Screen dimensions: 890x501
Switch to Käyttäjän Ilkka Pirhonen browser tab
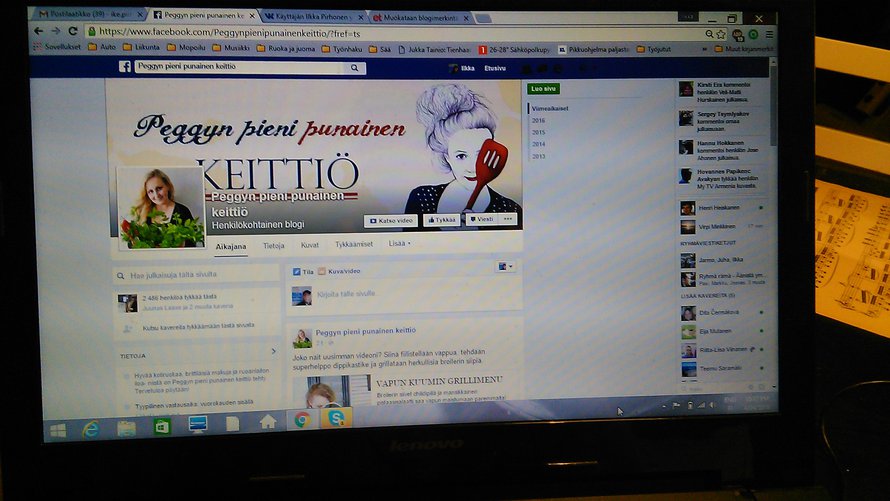[x=312, y=17]
